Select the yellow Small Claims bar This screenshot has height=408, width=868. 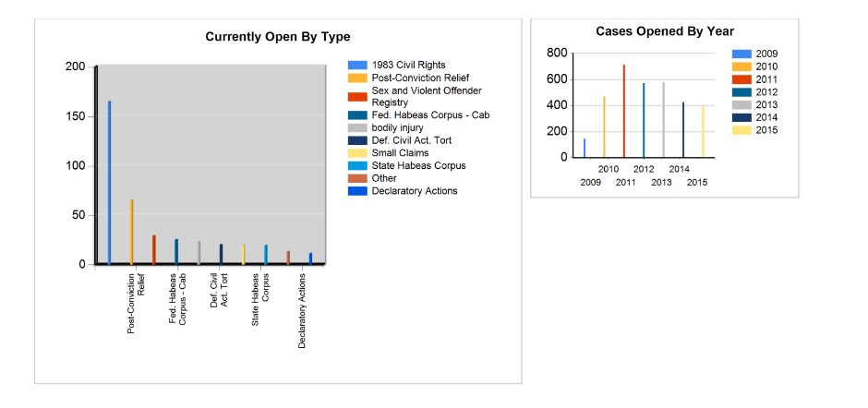pos(244,254)
